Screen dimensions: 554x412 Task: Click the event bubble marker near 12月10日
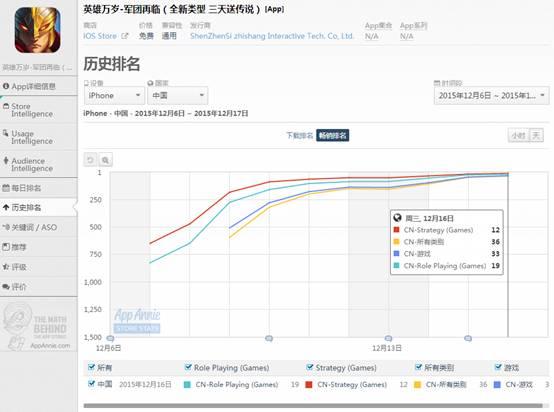click(269, 338)
